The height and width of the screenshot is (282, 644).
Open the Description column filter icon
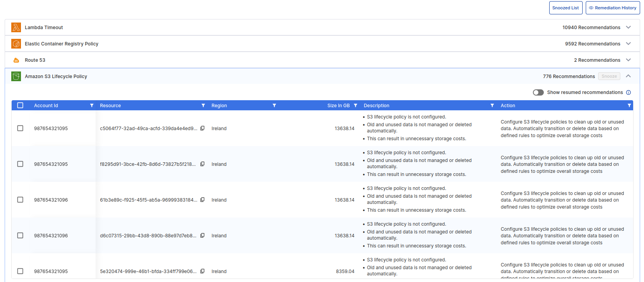coord(492,106)
